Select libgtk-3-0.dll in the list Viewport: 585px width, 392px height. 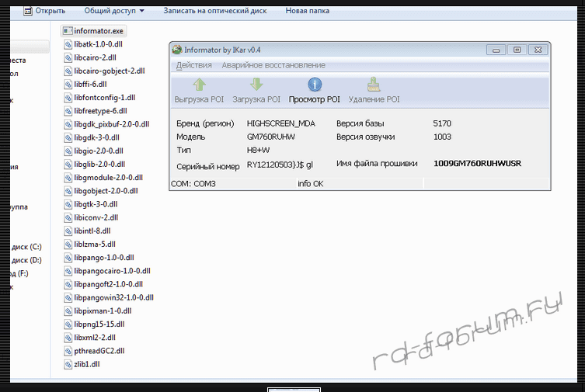click(96, 204)
